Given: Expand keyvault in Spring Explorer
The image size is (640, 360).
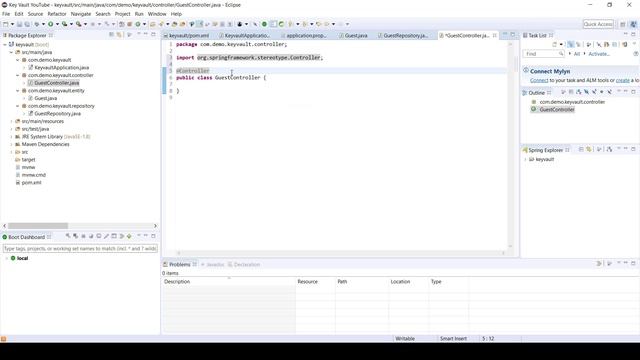Looking at the screenshot, I should click(x=525, y=160).
